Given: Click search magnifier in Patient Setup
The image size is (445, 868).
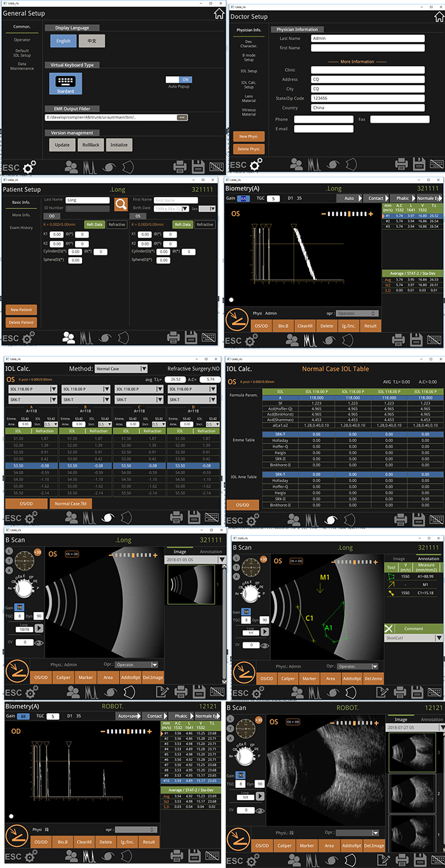Looking at the screenshot, I should tap(121, 204).
